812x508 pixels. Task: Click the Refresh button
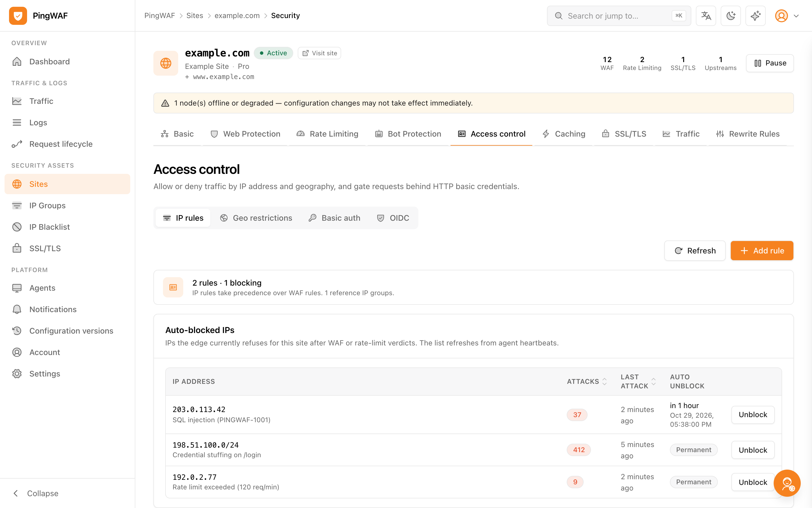click(x=695, y=251)
